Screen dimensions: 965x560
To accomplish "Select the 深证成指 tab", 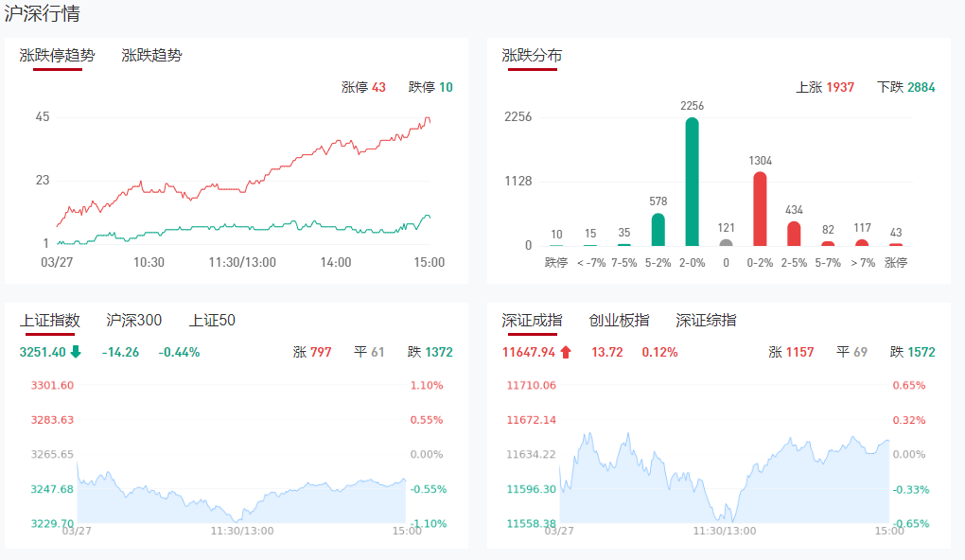I will click(531, 321).
